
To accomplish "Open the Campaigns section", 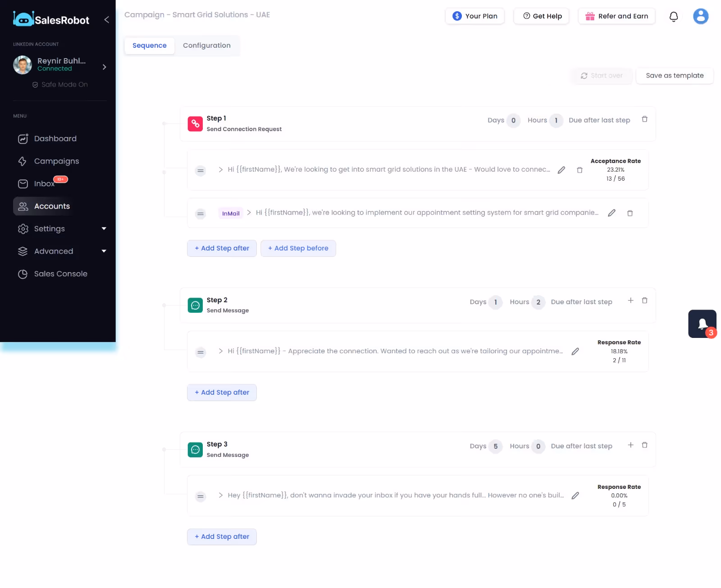I will pos(56,161).
